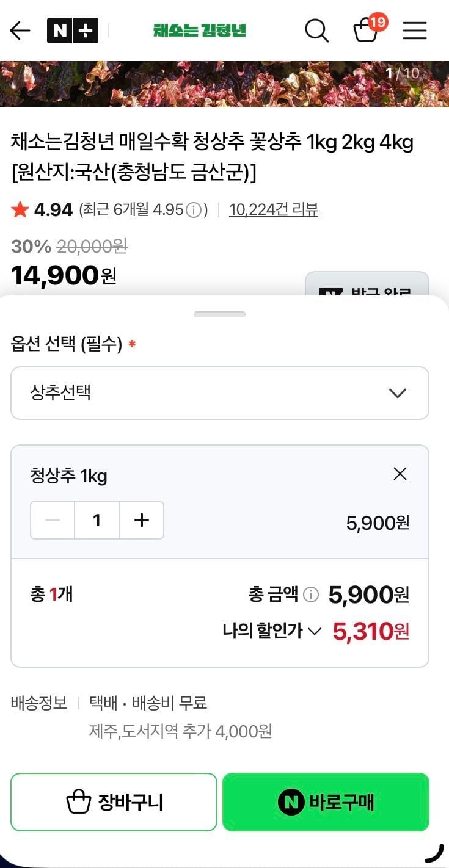Image resolution: width=449 pixels, height=868 pixels.
Task: Click the quantity number field
Action: [97, 520]
